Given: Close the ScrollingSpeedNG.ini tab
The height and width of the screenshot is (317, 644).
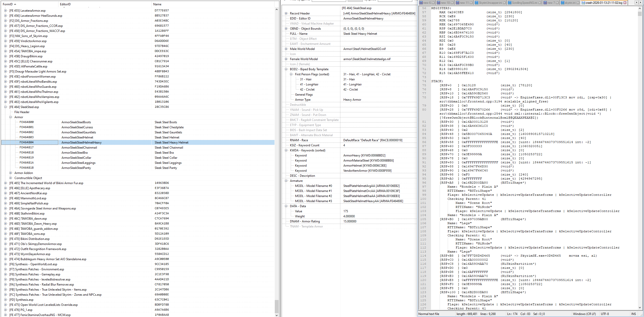Looking at the screenshot, I should pos(540,3).
